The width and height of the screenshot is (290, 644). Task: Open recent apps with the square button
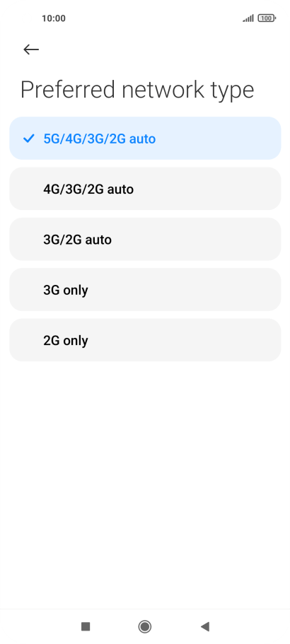click(x=86, y=626)
